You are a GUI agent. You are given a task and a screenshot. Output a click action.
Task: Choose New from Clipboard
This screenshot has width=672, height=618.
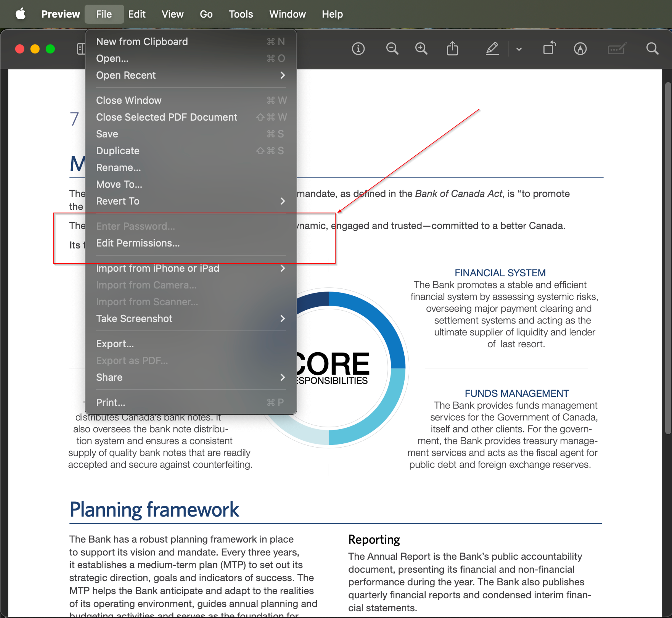[191, 41]
